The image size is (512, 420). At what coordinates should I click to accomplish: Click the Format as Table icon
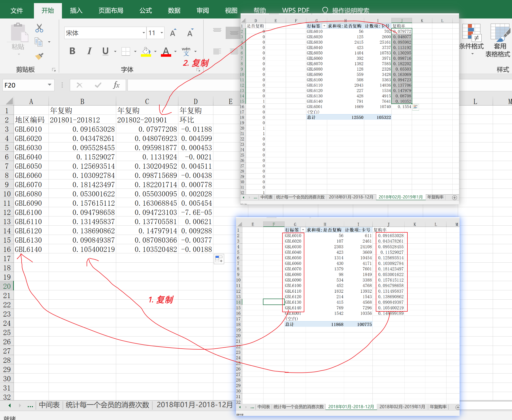[500, 33]
